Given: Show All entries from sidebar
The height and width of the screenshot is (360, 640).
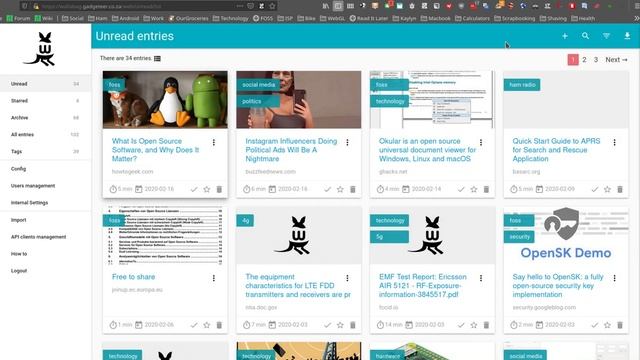Looking at the screenshot, I should tap(45, 135).
